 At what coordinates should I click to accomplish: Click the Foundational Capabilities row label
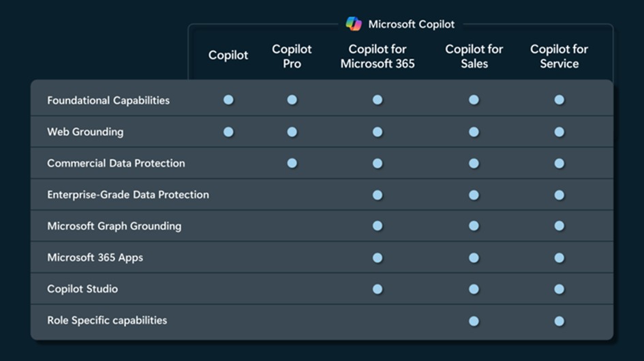(108, 100)
